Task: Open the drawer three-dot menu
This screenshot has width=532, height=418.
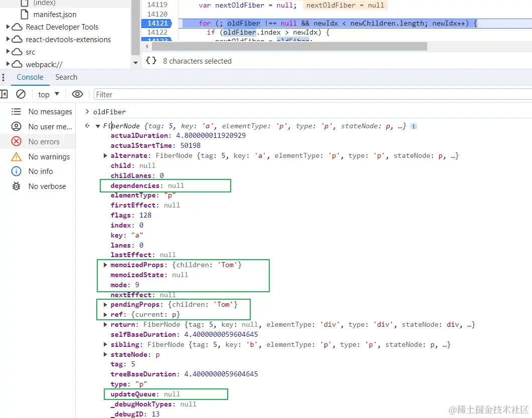Action: point(4,77)
